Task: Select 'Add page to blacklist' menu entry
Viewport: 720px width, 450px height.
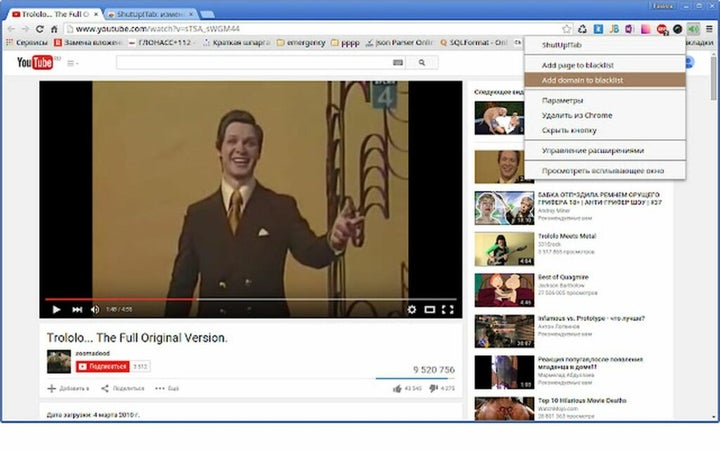Action: click(x=579, y=65)
